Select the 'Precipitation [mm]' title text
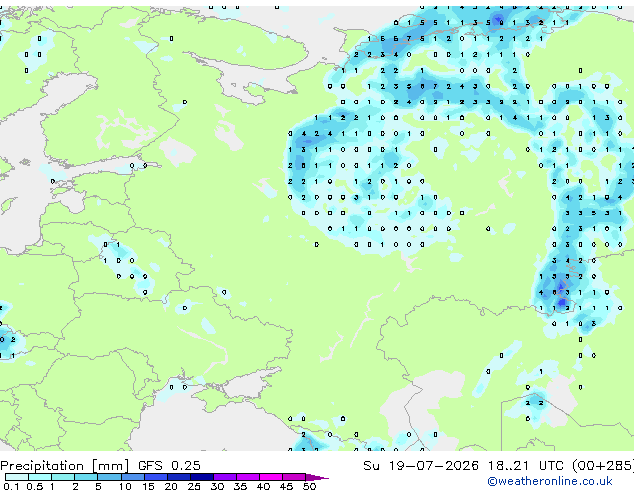Screen dimensions: 634x490 point(65,466)
